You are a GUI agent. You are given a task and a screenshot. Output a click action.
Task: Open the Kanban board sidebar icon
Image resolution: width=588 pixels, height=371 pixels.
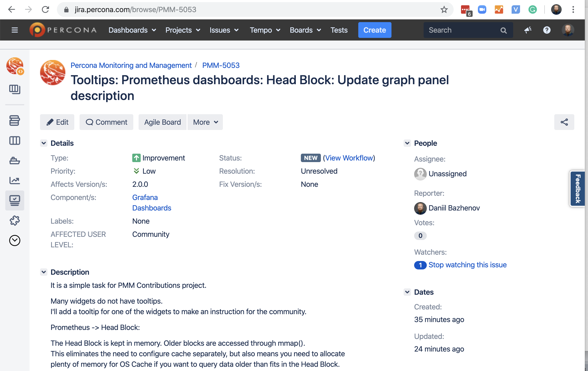(x=15, y=89)
